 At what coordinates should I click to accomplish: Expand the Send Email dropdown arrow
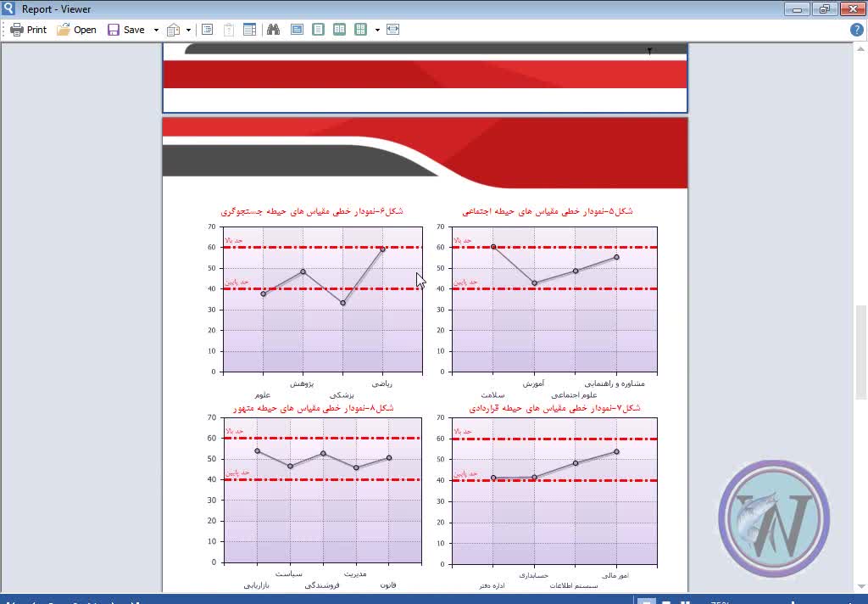tap(188, 30)
